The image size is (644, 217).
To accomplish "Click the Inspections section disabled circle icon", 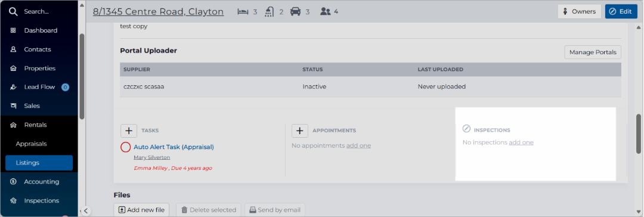I will pos(466,129).
